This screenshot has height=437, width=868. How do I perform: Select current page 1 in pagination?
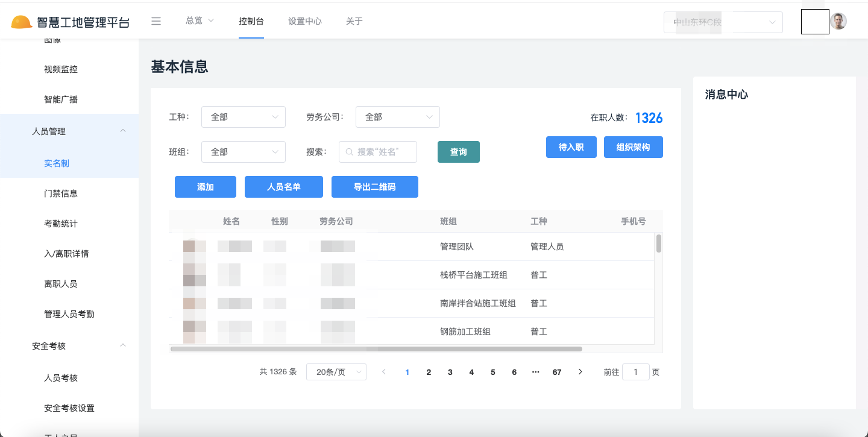pos(407,372)
